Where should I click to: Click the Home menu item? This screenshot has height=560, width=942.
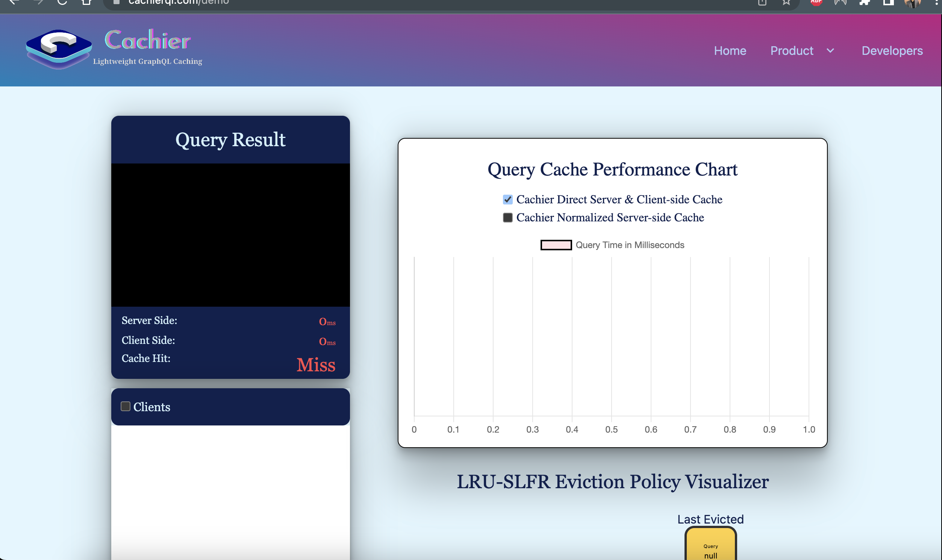pyautogui.click(x=730, y=50)
